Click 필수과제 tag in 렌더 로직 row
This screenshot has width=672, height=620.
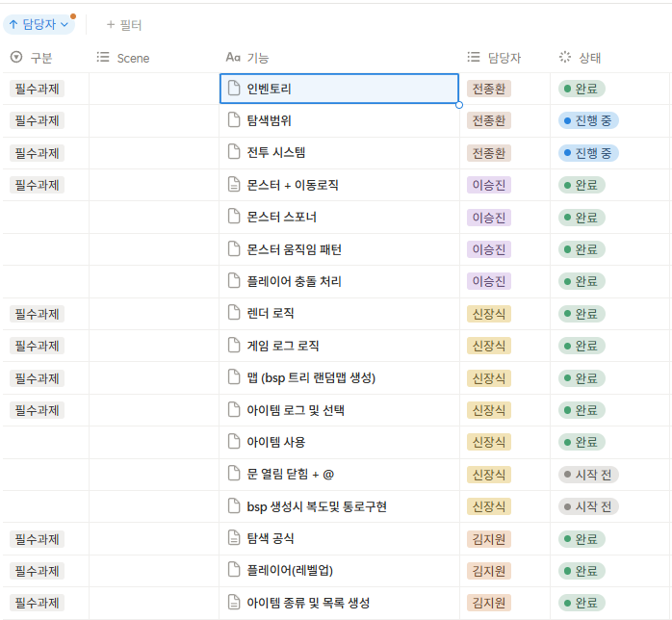38,314
